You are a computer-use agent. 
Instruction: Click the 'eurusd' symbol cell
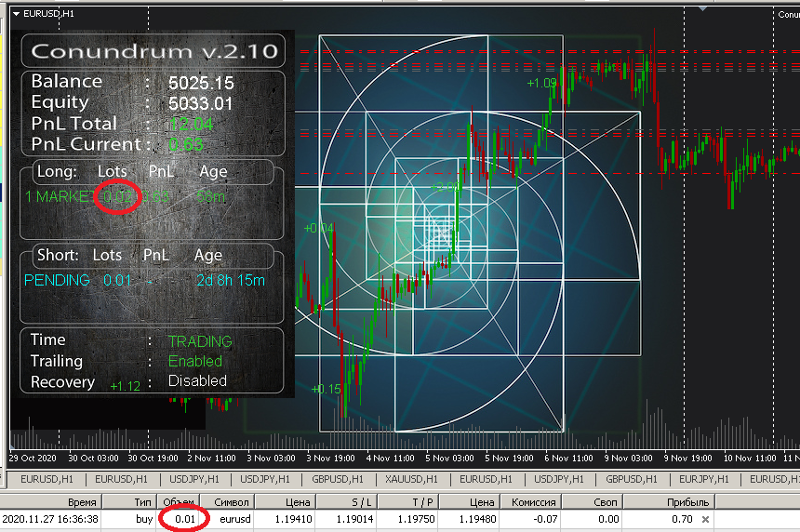235,519
